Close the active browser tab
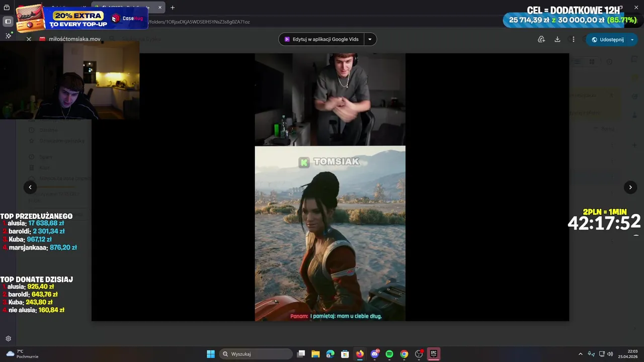644x362 pixels. (160, 8)
